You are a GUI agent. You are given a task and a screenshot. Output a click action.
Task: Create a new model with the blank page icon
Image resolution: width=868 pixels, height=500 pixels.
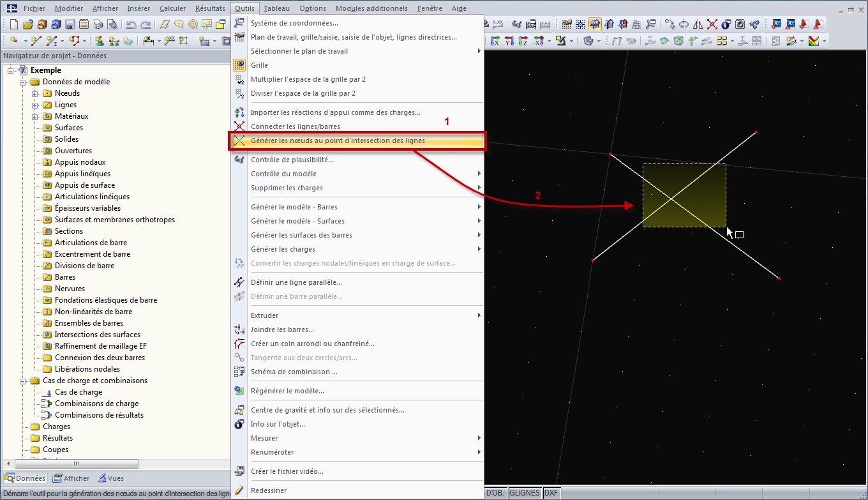pos(13,24)
